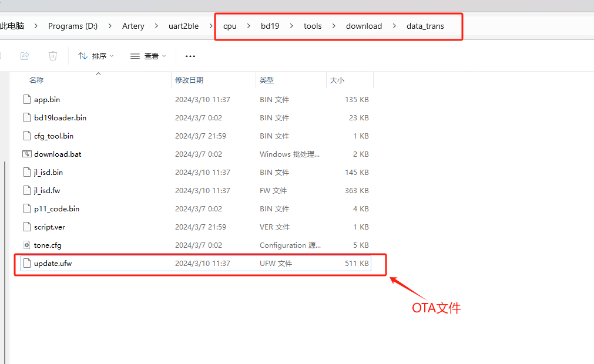Select the update.ufw file name
This screenshot has height=364, width=594.
[x=53, y=264]
